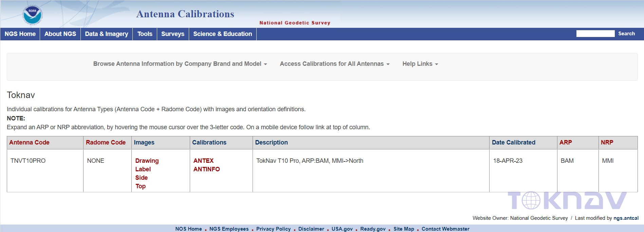Open the Privacy Policy footer link
Screen dimensions: 644x232
tap(273, 229)
